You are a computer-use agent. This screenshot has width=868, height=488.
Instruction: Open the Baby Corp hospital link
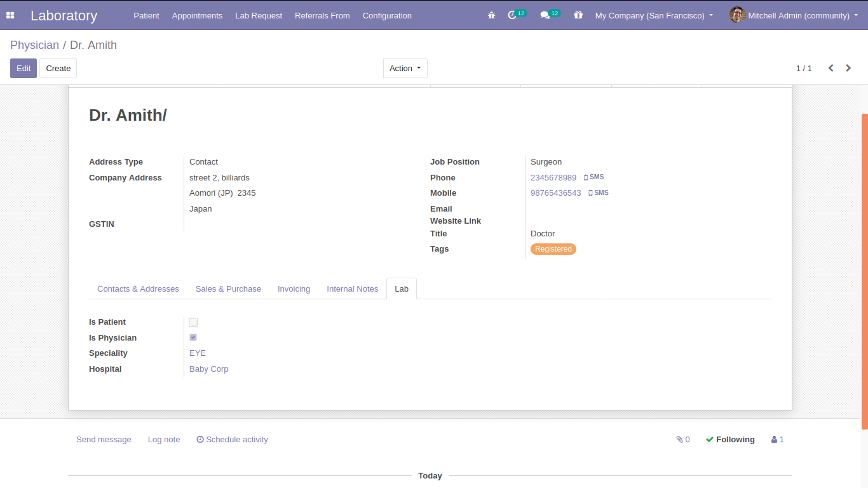(x=208, y=369)
